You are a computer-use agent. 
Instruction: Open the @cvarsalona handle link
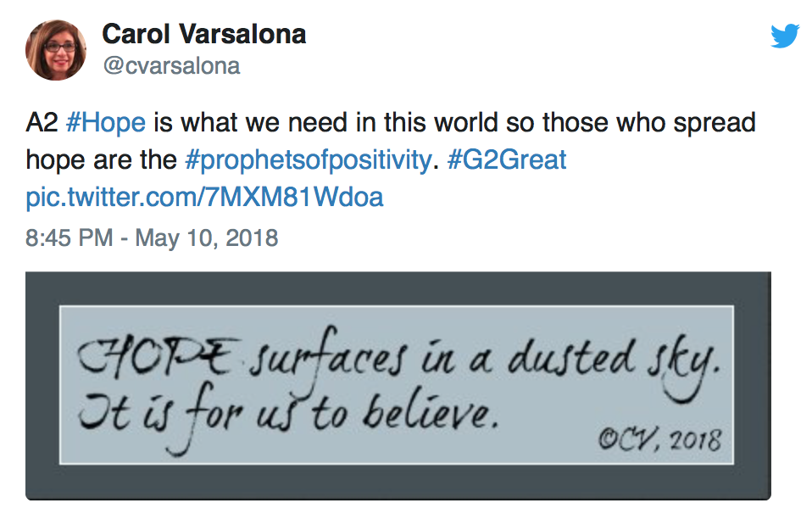coord(171,66)
